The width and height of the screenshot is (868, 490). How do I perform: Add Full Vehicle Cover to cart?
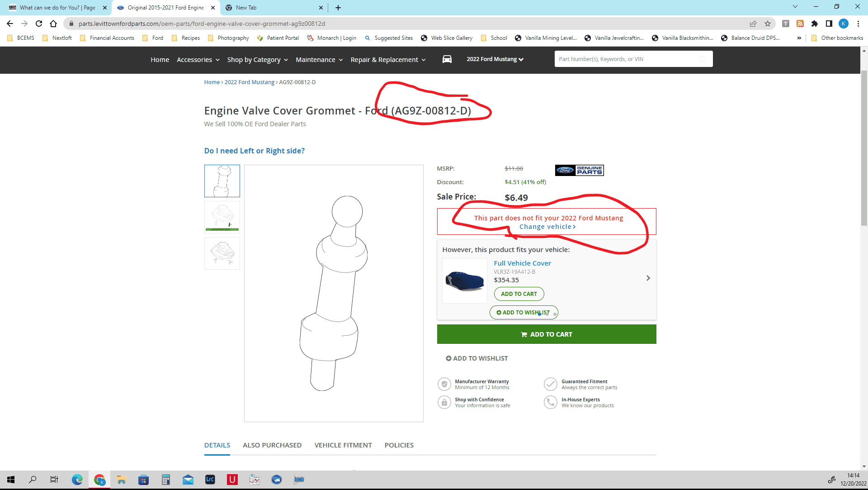coord(519,294)
